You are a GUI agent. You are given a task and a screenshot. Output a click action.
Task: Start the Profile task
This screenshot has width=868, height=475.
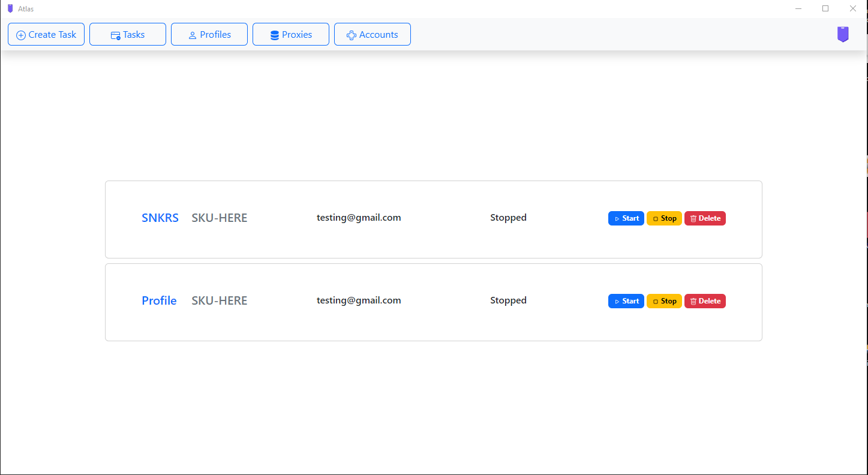(626, 300)
